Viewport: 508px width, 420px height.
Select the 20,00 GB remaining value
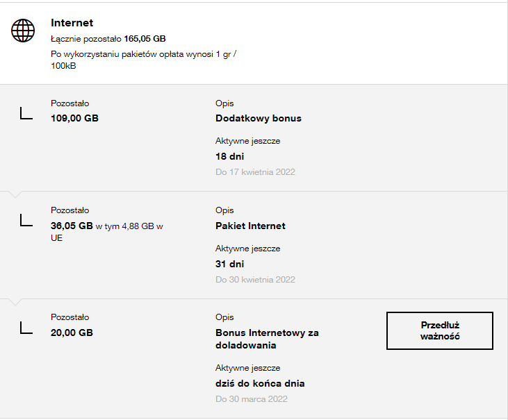click(x=72, y=333)
